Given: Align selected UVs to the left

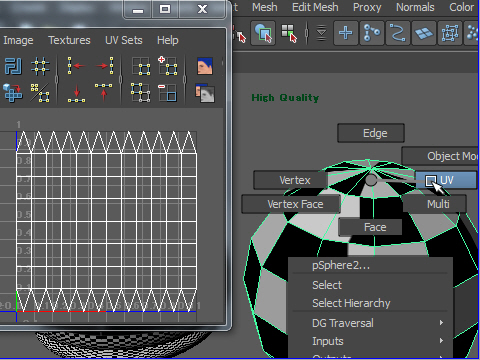Looking at the screenshot, I should [x=76, y=65].
